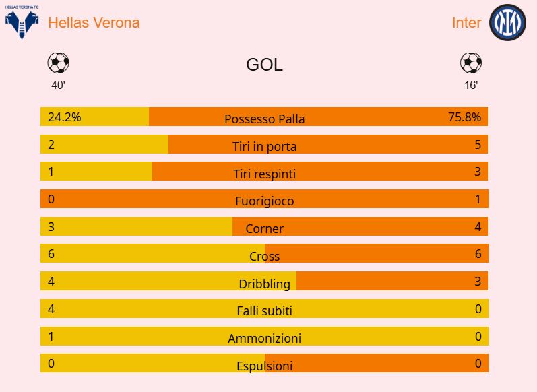Click the 16' goal minute text
The image size is (537, 392).
[x=471, y=85]
